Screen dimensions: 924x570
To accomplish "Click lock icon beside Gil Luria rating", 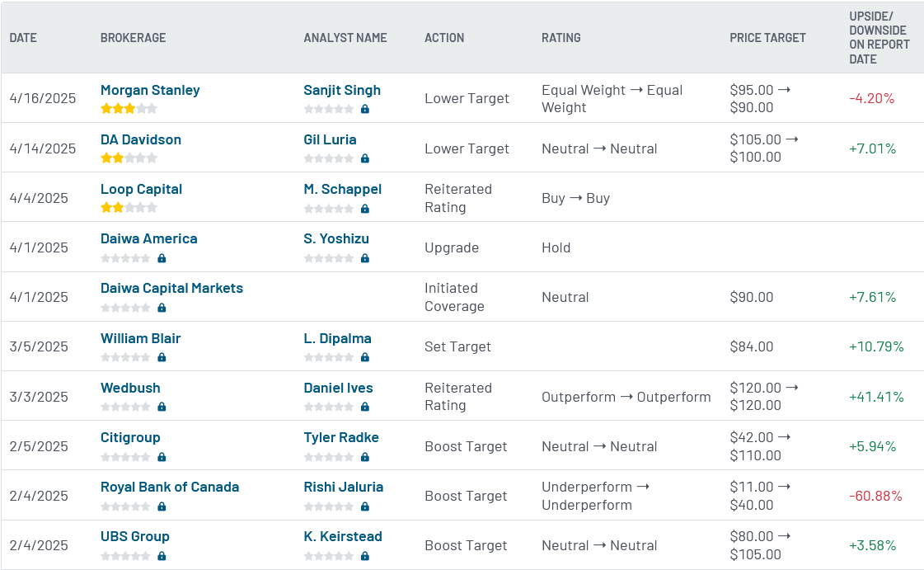I will [365, 158].
